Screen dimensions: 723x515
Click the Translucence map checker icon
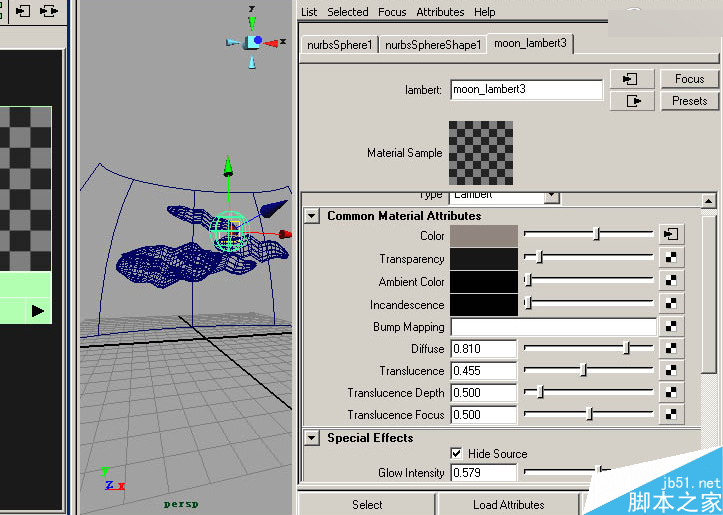click(x=671, y=370)
